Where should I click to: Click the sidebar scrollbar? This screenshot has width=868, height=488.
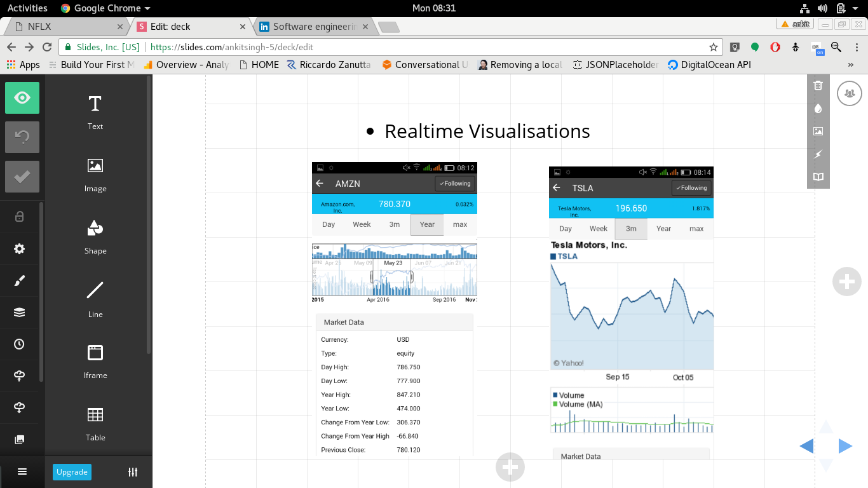tap(149, 214)
